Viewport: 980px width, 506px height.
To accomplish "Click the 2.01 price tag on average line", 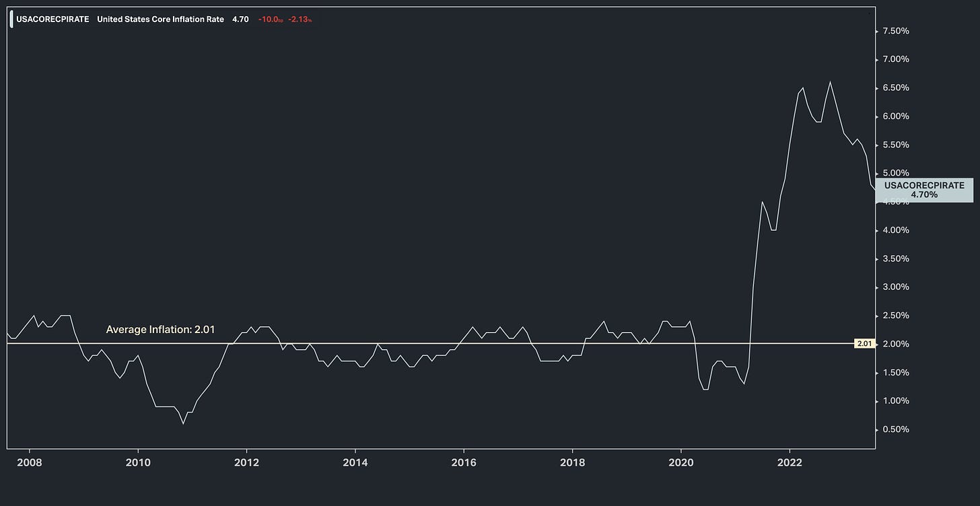I will (864, 344).
